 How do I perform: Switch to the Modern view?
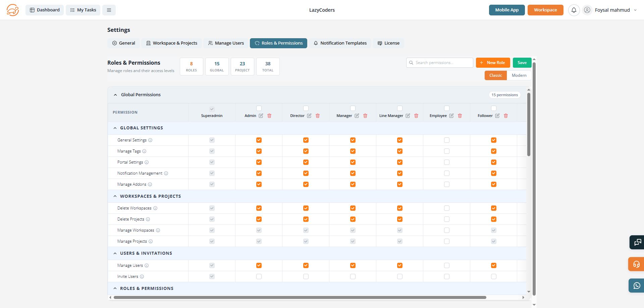click(519, 75)
